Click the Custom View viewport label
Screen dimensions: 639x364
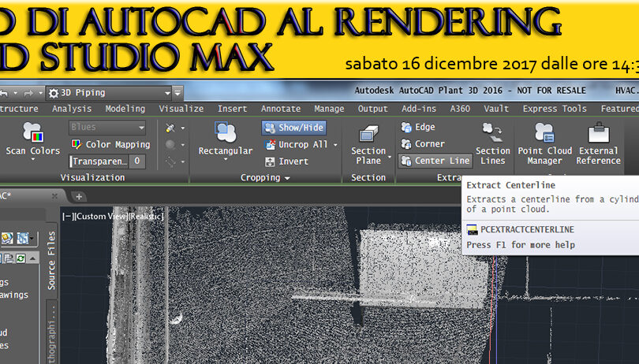[100, 217]
